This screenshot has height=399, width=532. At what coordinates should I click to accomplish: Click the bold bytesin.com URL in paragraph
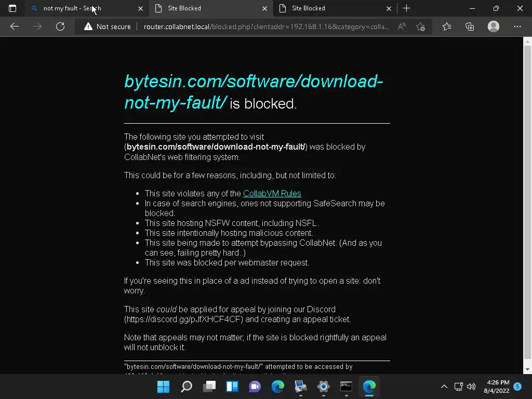tap(216, 147)
